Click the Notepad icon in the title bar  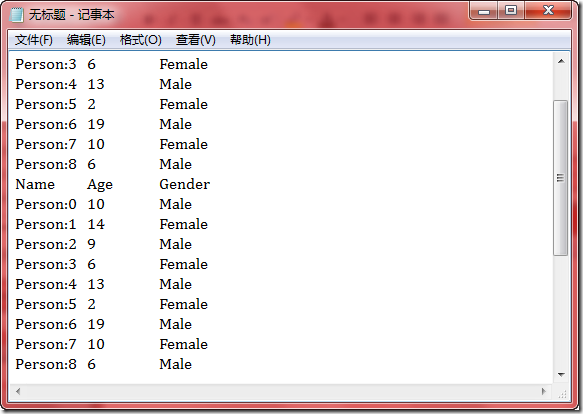click(x=16, y=15)
